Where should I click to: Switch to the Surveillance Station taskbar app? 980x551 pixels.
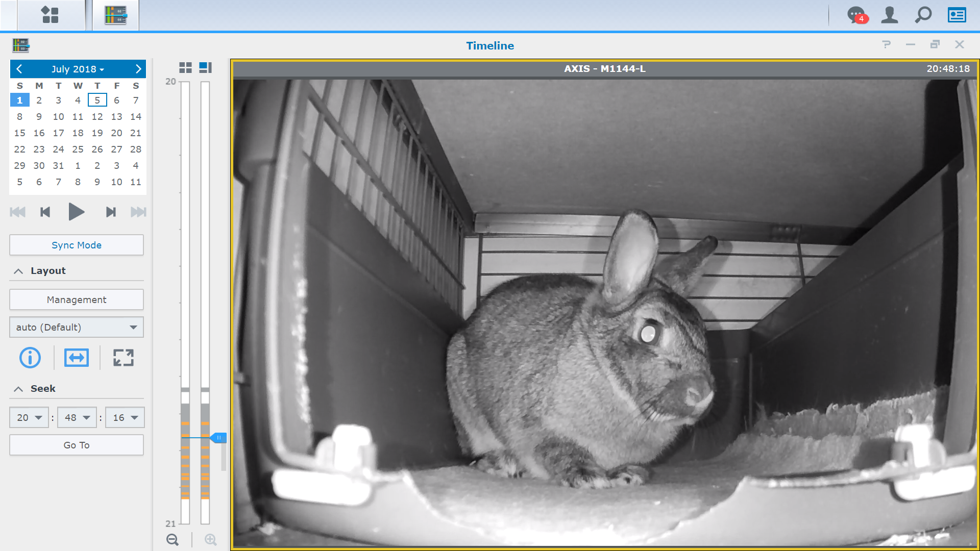[x=116, y=15]
